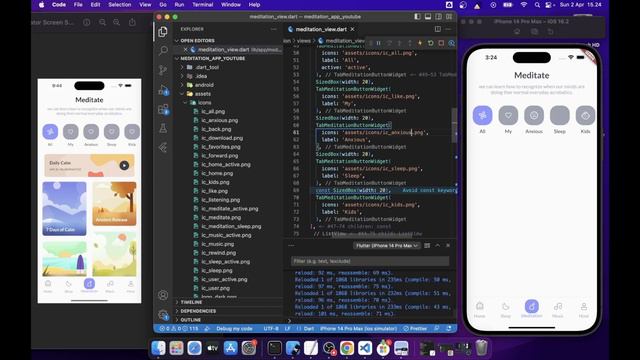Click the Dart language mode in status bar
The height and width of the screenshot is (360, 640).
pyautogui.click(x=309, y=329)
